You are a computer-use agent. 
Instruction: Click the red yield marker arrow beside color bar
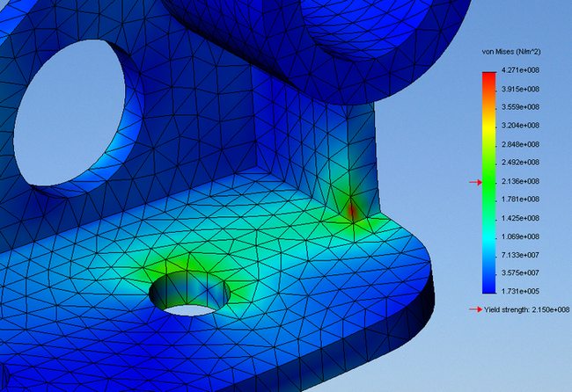(x=476, y=182)
